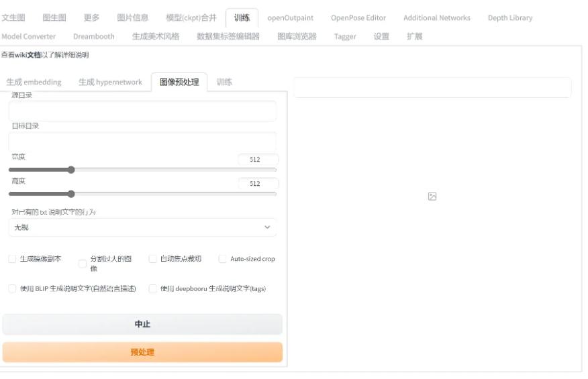
Task: Toggle the 分割过大的图像 checkbox
Action: [x=82, y=264]
